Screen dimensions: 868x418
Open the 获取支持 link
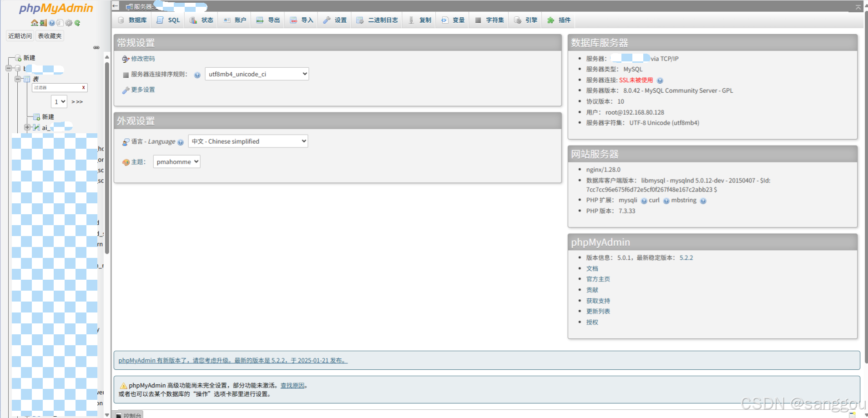598,301
